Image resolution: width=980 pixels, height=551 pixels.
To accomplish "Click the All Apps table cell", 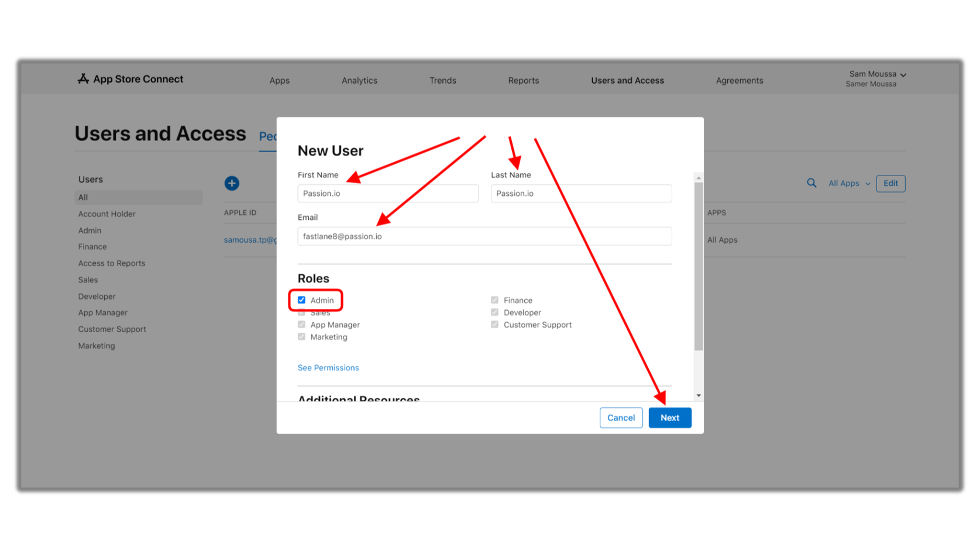I will (x=722, y=240).
